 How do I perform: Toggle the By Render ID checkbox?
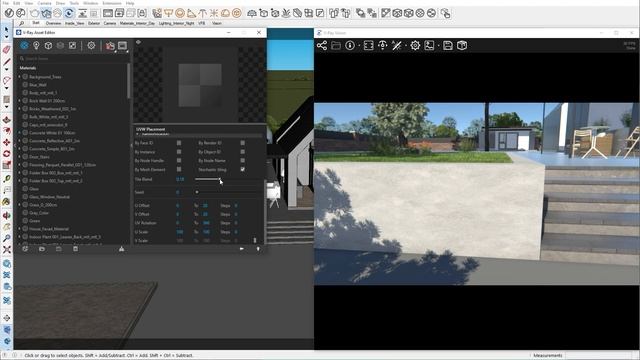coord(242,143)
